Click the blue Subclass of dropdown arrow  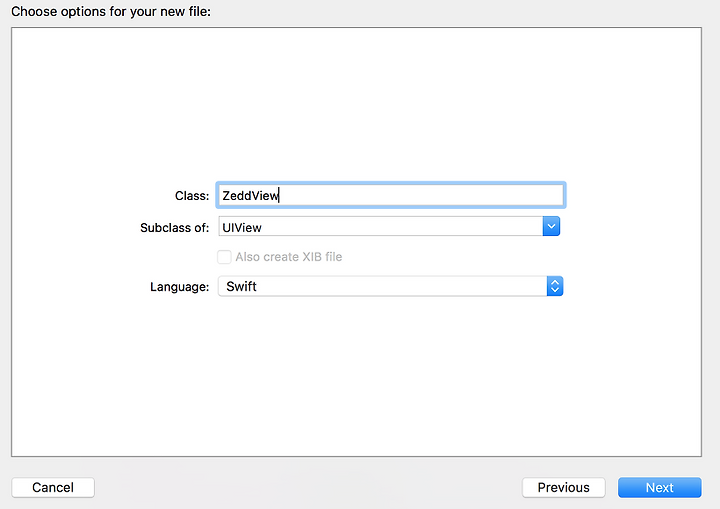click(x=551, y=226)
